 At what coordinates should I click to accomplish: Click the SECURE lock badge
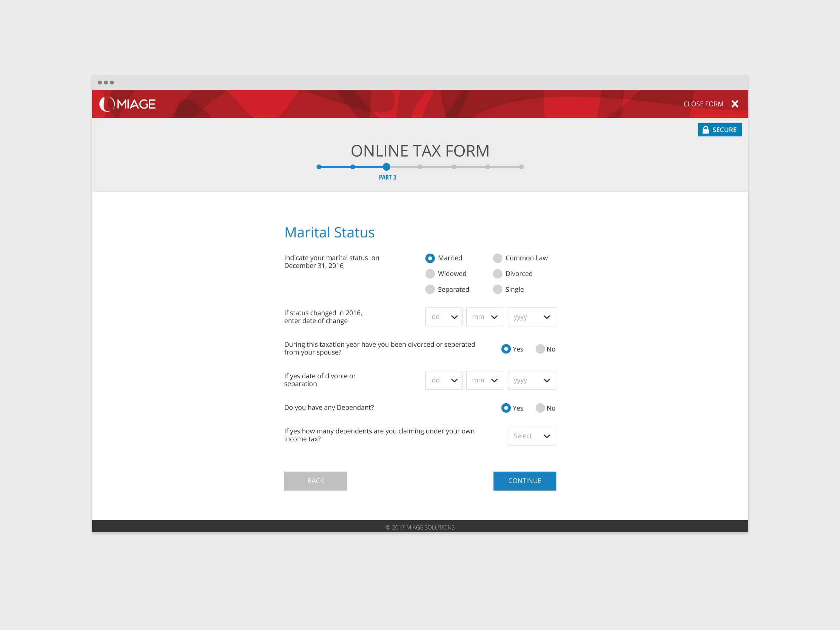tap(719, 130)
